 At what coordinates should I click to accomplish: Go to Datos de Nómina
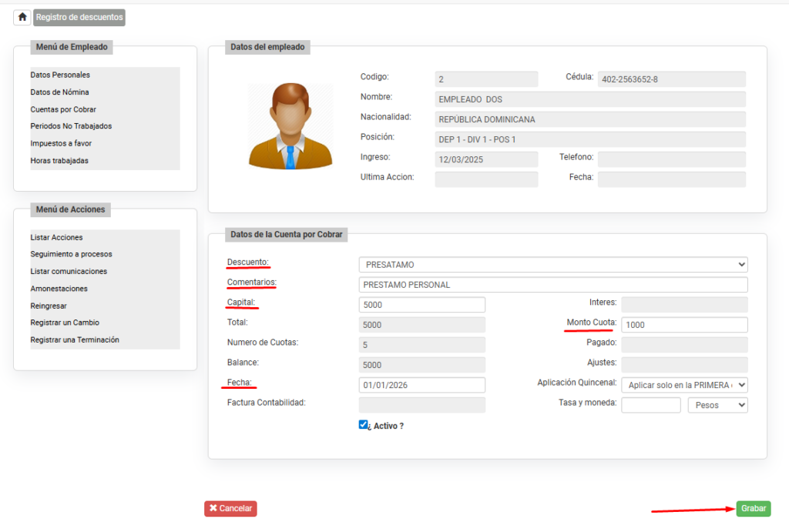[x=59, y=92]
